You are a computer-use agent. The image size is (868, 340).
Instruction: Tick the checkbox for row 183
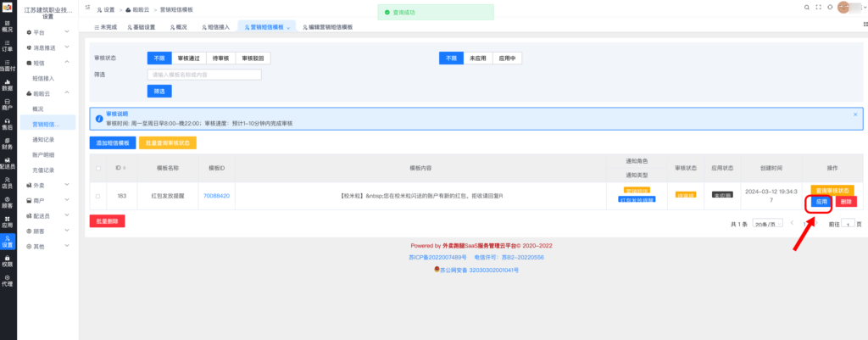(98, 196)
